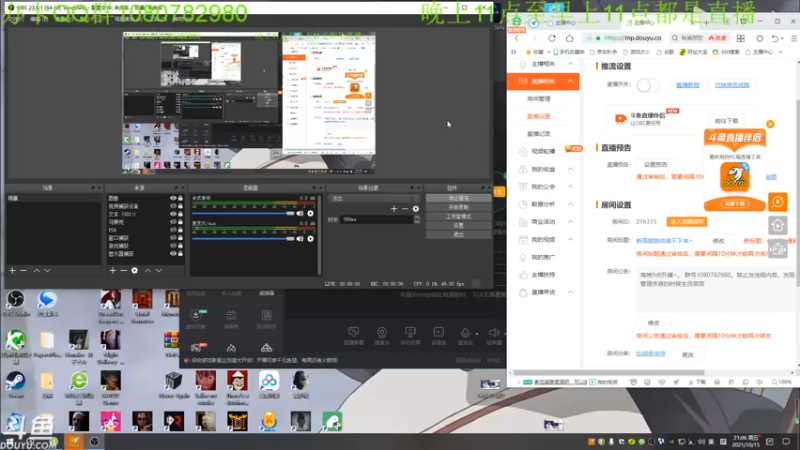Click the gray home floating icon on page
The height and width of the screenshot is (450, 800).
(x=778, y=225)
